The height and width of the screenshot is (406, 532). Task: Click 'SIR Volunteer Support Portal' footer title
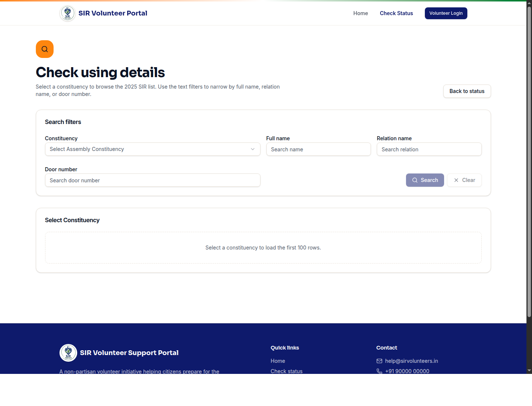pyautogui.click(x=129, y=353)
